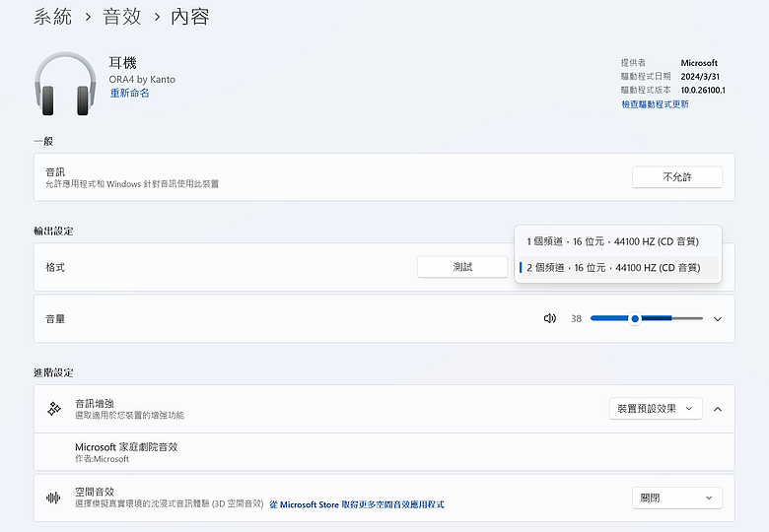Click the 測試 test button
This screenshot has width=769, height=532.
[x=462, y=267]
